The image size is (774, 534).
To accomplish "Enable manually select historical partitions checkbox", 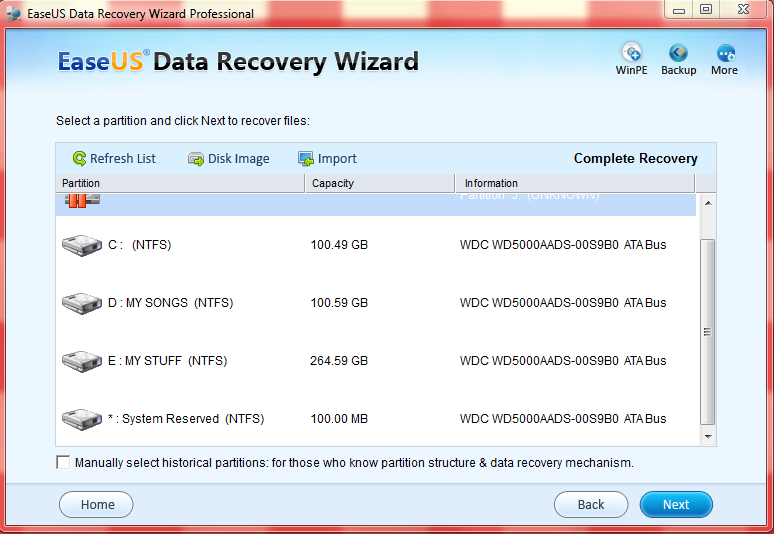I will tap(63, 462).
